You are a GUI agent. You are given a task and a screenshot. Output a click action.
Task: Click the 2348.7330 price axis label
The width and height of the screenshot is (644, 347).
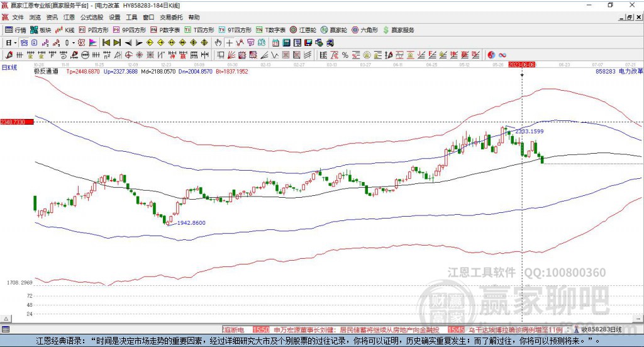click(17, 122)
